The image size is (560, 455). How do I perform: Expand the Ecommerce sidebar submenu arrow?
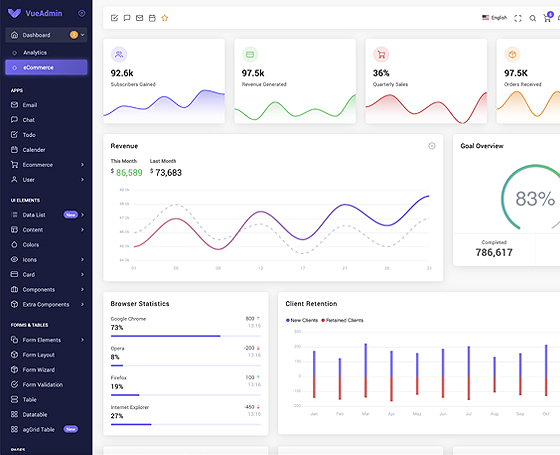82,165
